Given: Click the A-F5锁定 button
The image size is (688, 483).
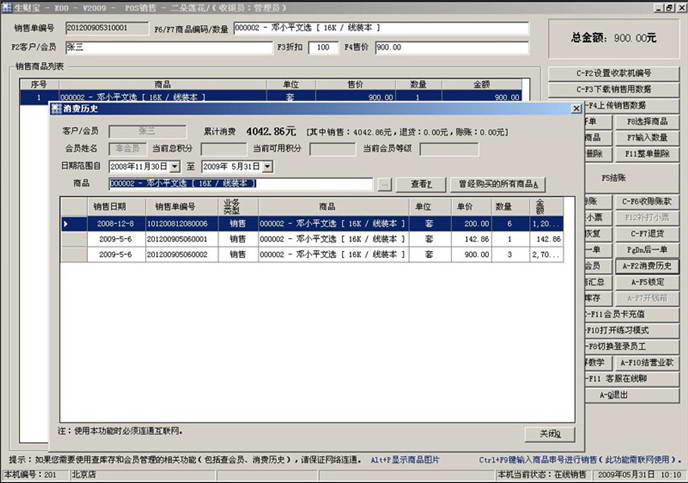Looking at the screenshot, I should click(x=647, y=282).
